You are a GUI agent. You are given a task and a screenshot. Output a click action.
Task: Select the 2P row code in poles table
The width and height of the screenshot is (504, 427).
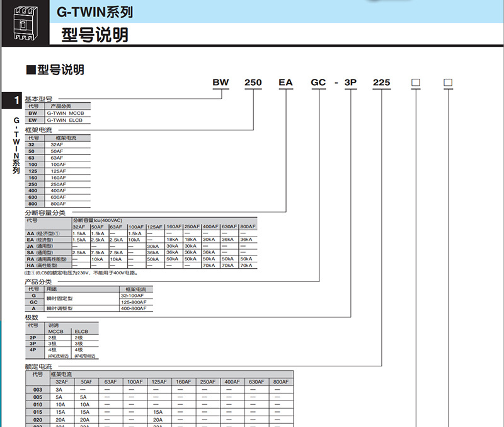33,337
